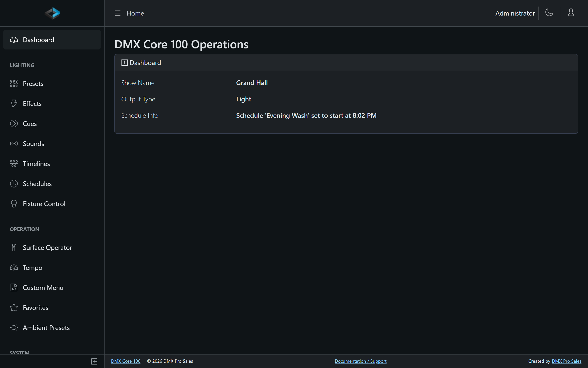Viewport: 588px width, 368px height.
Task: Go to Favorites
Action: [x=52, y=308]
